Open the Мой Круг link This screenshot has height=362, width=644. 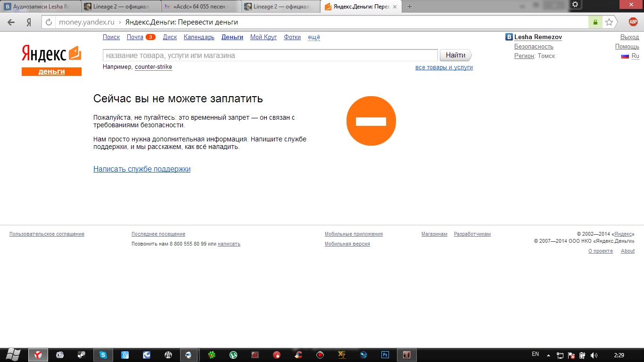[264, 37]
